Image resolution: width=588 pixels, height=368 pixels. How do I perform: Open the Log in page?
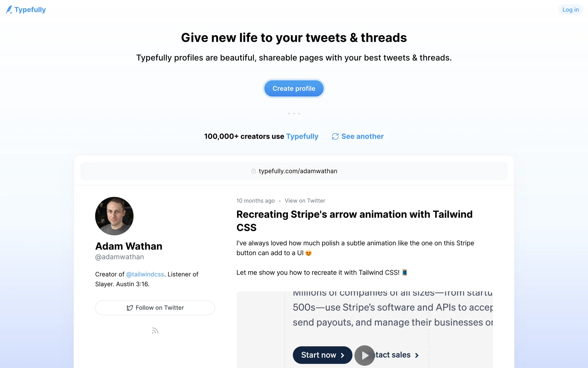coord(570,10)
